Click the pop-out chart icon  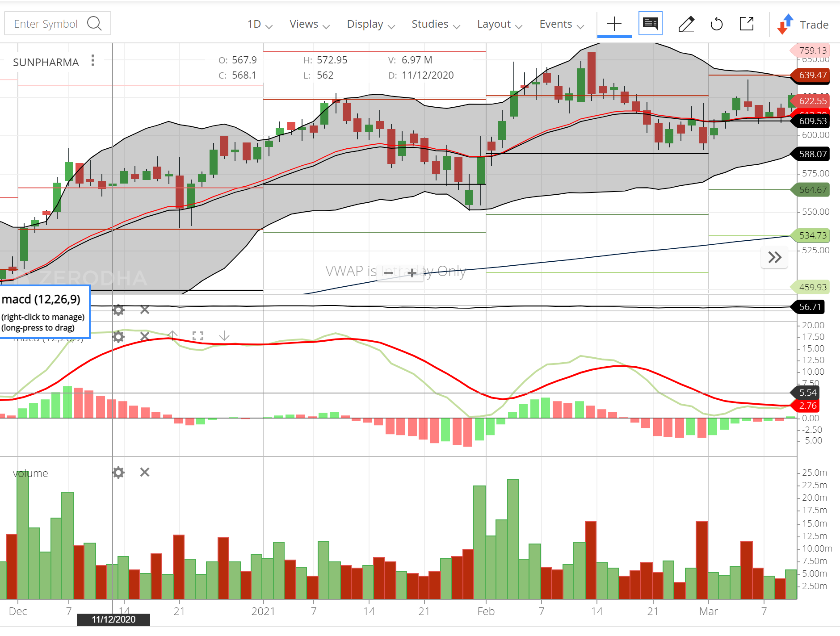coord(747,24)
